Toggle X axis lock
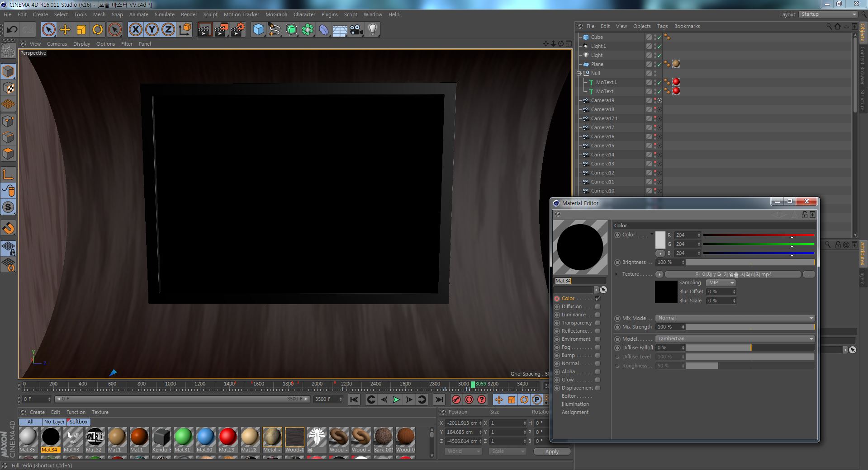Image resolution: width=868 pixels, height=470 pixels. 135,30
